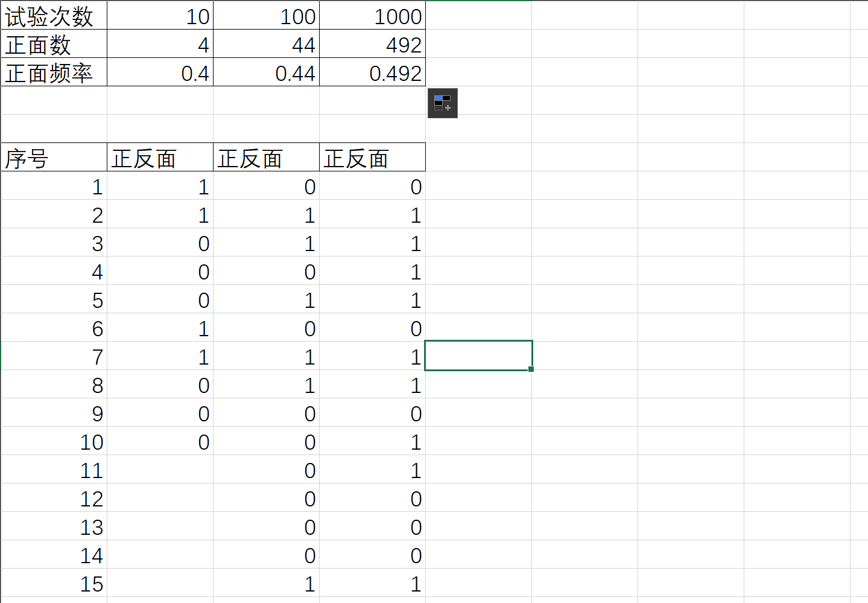Select the rightmost 正反面 header cell

(x=373, y=157)
